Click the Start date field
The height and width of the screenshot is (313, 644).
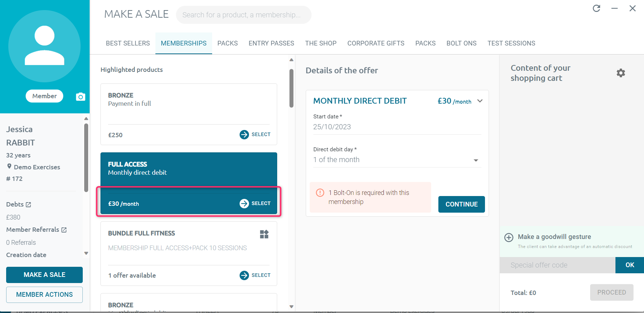[x=397, y=127]
